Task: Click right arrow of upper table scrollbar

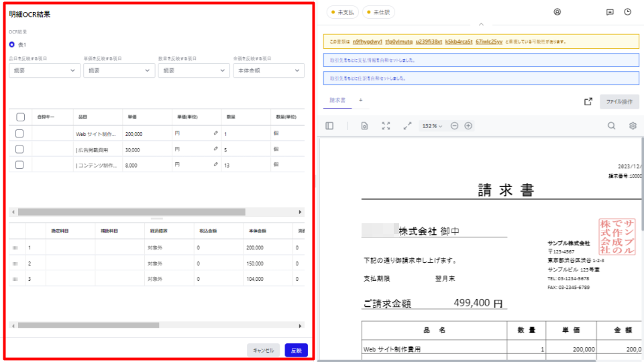Action: [x=300, y=213]
